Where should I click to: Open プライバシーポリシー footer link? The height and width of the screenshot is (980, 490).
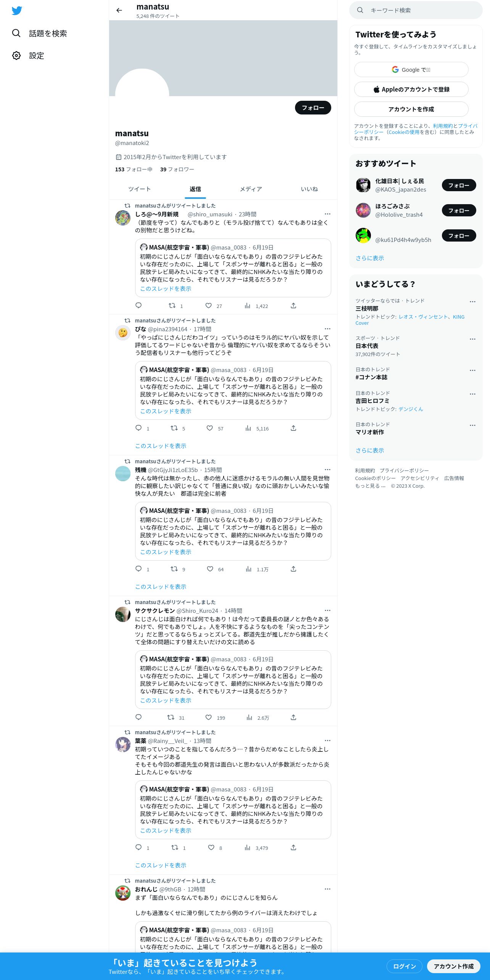click(x=404, y=471)
